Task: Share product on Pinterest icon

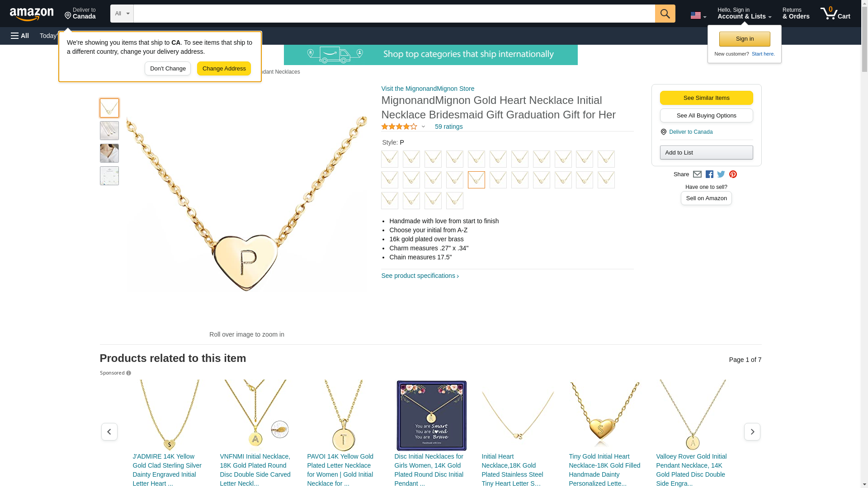Action: click(x=733, y=174)
